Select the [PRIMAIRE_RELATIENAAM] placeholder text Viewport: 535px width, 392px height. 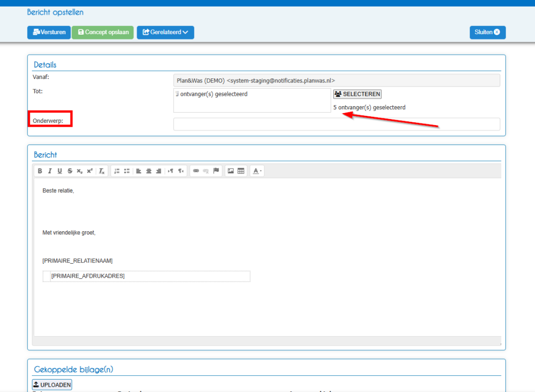[78, 261]
